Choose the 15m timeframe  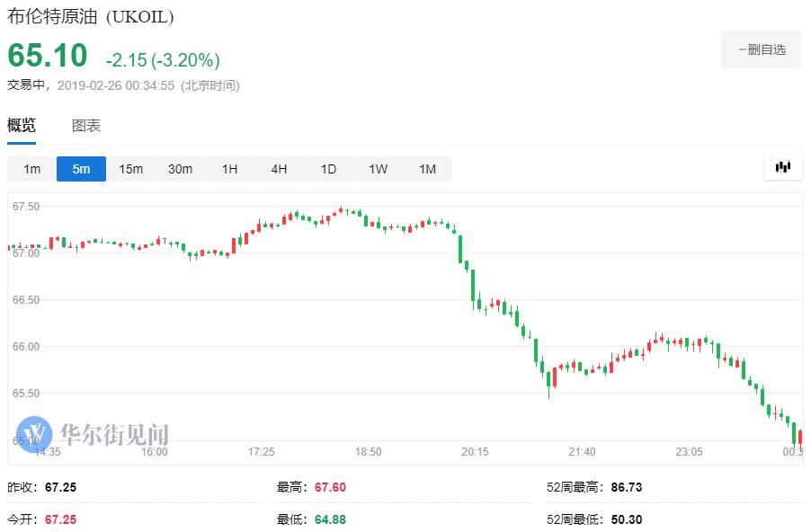pos(130,169)
